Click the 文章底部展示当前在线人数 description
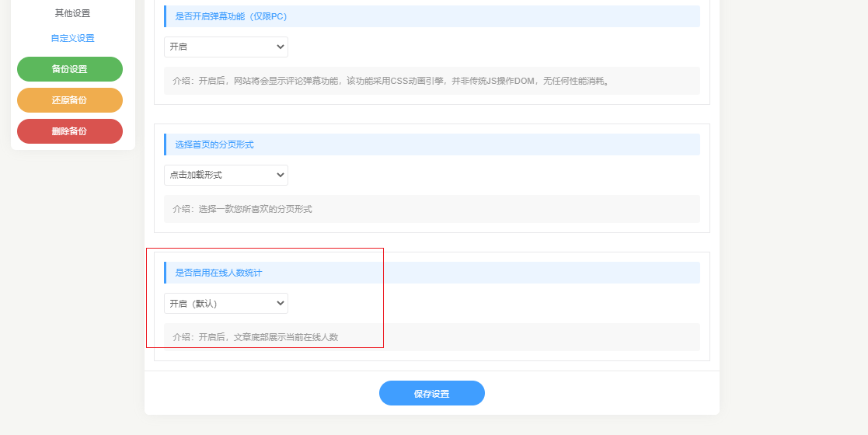This screenshot has width=868, height=435. click(255, 337)
